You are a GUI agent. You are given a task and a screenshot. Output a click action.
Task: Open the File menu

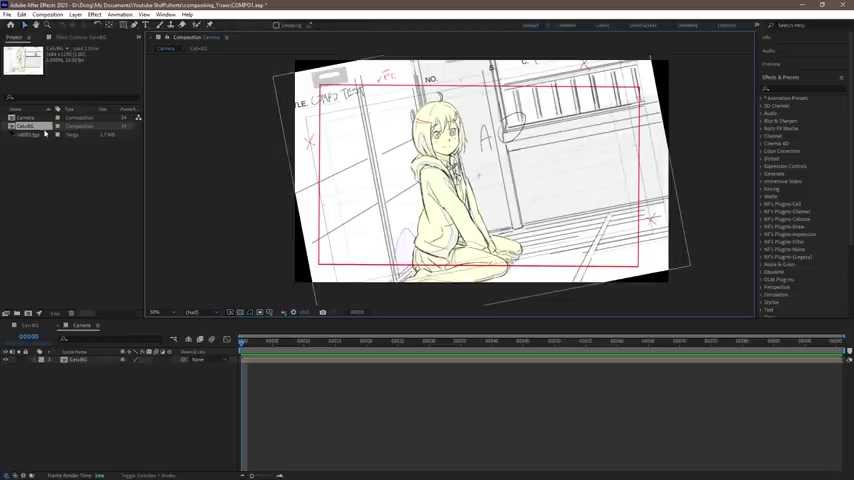click(x=7, y=15)
